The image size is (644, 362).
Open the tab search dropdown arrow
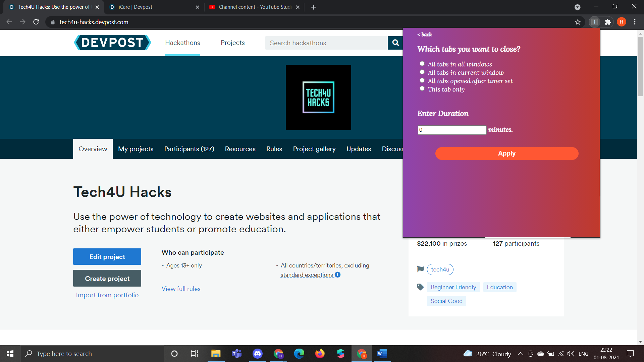(x=577, y=7)
